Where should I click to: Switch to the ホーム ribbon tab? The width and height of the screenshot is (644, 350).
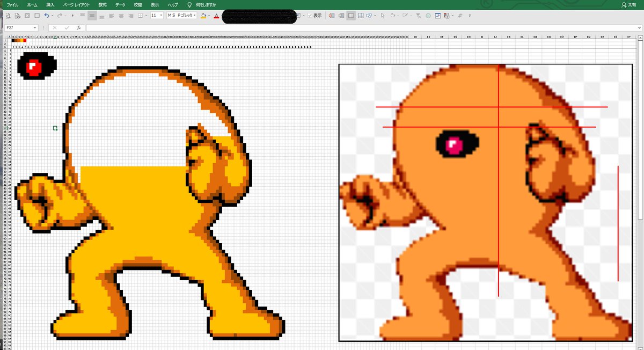(x=32, y=4)
